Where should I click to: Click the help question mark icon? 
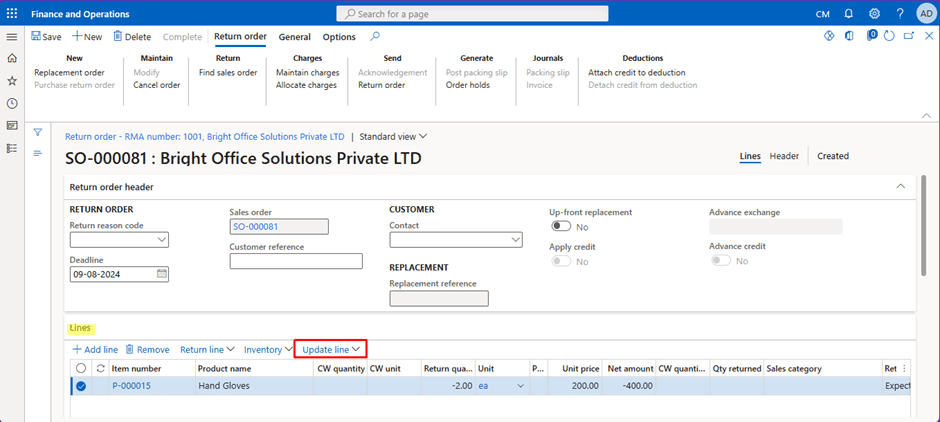click(899, 13)
